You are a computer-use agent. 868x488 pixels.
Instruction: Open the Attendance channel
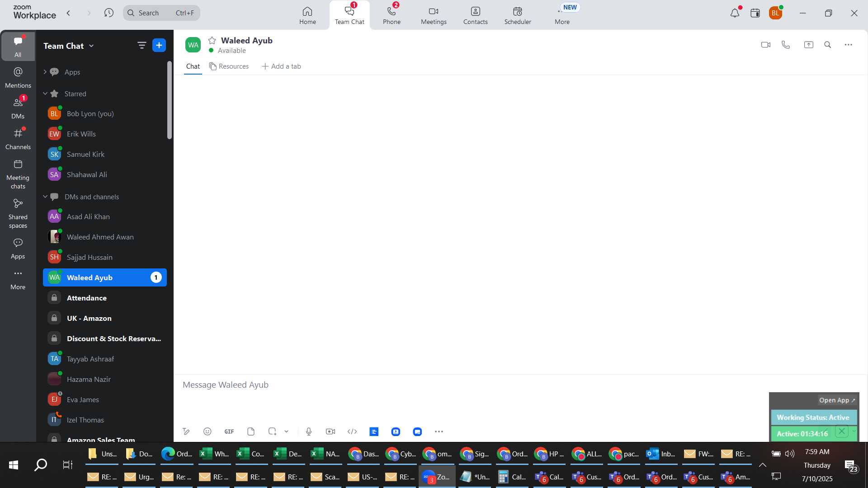tap(105, 298)
